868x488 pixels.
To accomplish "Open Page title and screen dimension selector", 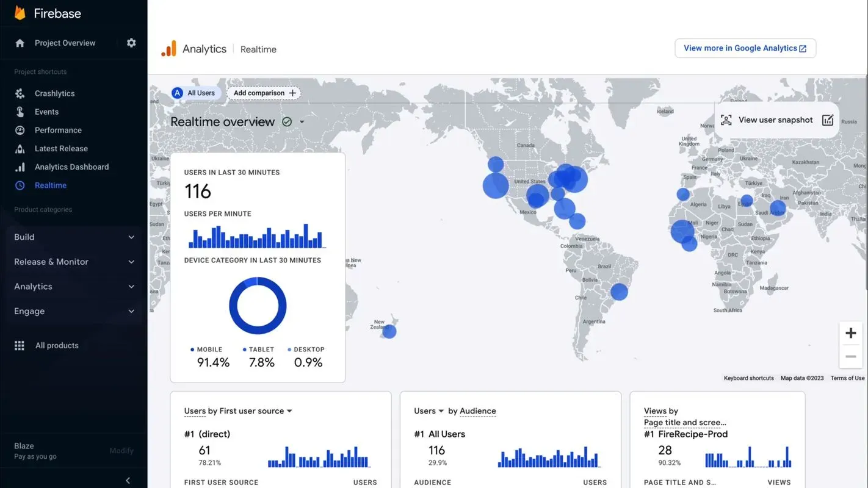I will click(685, 422).
